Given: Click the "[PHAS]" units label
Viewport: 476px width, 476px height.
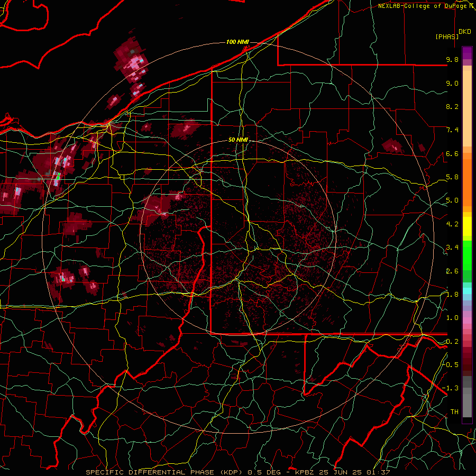Looking at the screenshot, I should (447, 36).
